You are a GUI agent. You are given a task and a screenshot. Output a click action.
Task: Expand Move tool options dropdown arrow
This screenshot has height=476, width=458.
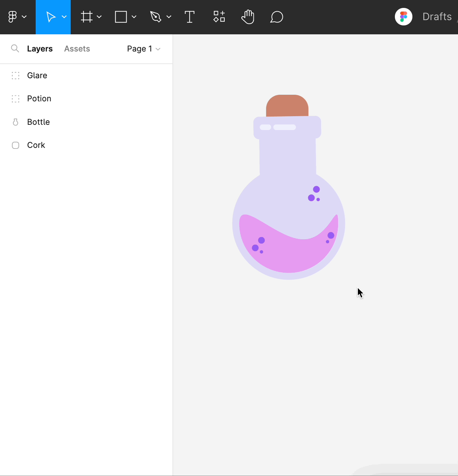(64, 17)
